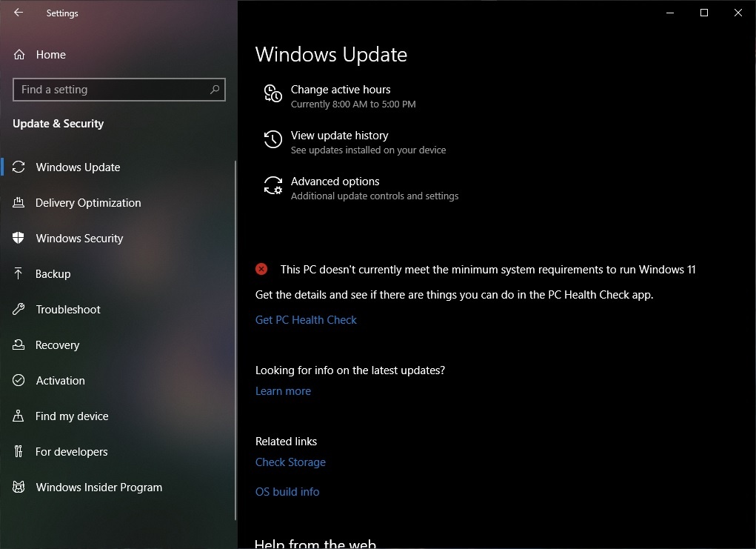
Task: Click the red error X icon
Action: tap(261, 269)
